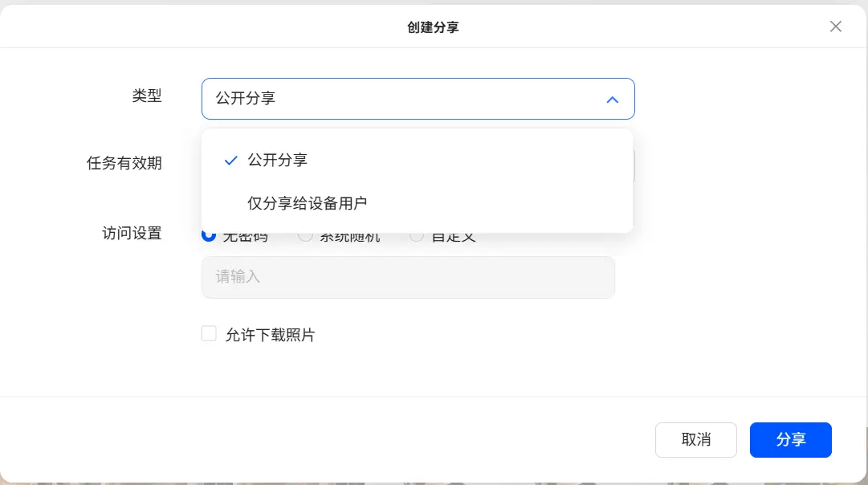Enable the 允许下载照片 checkbox
Viewport: 868px width, 485px height.
click(209, 334)
